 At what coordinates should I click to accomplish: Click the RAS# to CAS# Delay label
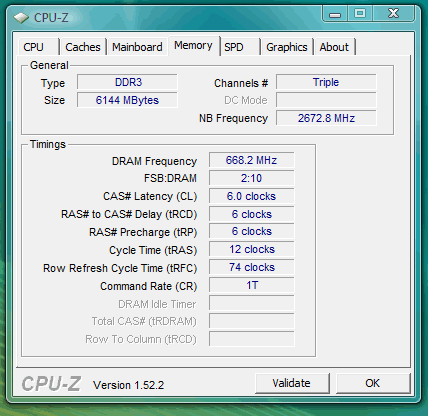tap(129, 214)
